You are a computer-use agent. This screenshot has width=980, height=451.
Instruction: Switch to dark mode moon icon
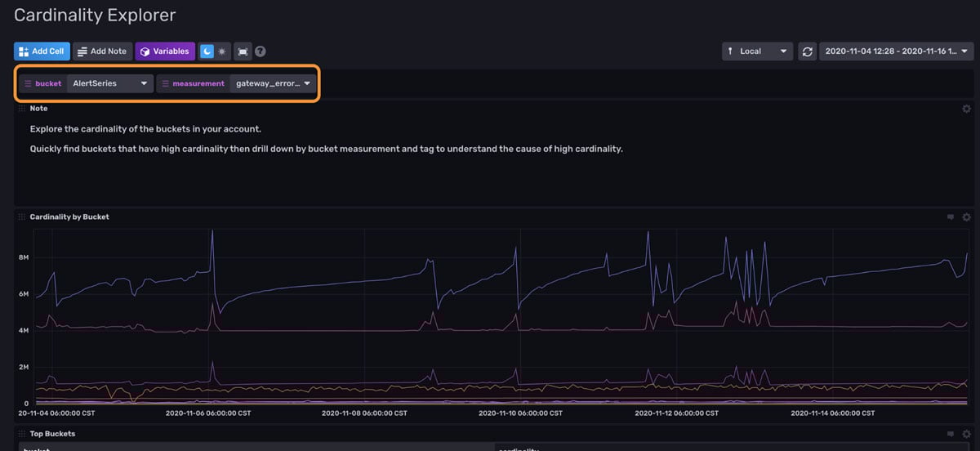pyautogui.click(x=207, y=51)
